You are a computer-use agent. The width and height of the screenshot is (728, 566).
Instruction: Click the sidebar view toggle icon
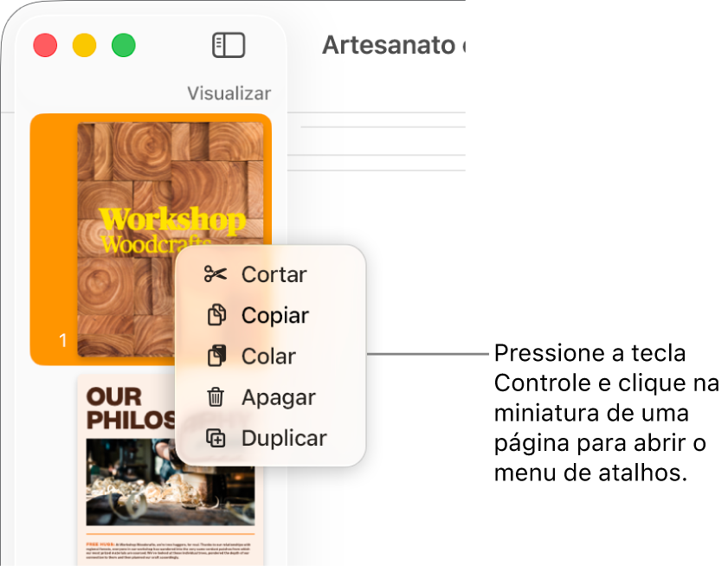tap(229, 45)
